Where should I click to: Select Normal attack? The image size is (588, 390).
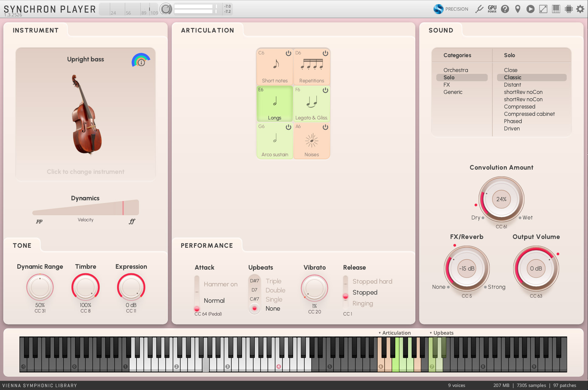(x=214, y=301)
